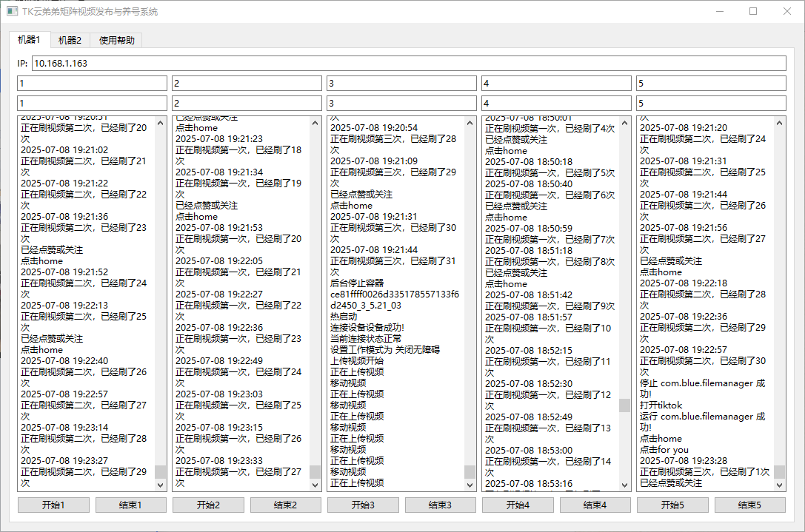
Task: Click the 结束2 button
Action: [x=285, y=505]
